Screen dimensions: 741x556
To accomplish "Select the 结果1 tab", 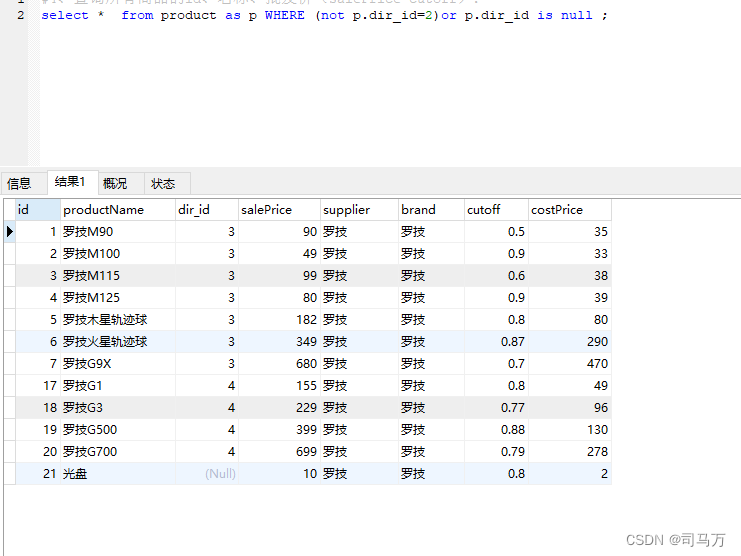I will tap(73, 182).
